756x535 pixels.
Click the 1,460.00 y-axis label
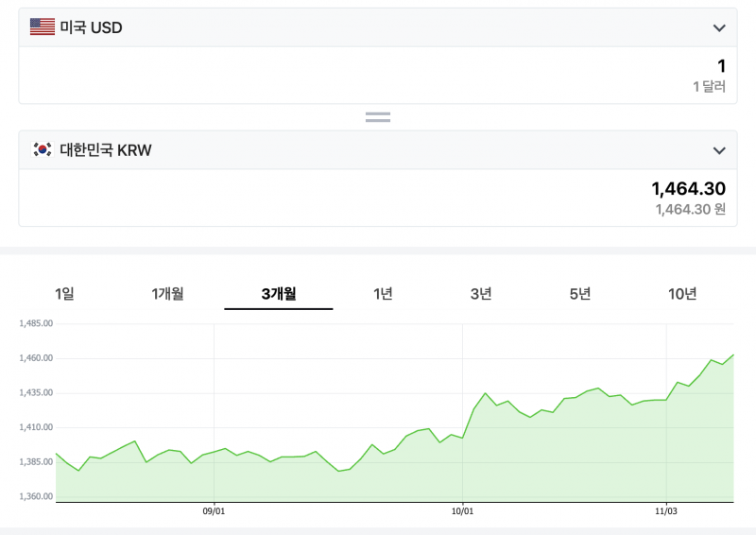click(x=36, y=358)
